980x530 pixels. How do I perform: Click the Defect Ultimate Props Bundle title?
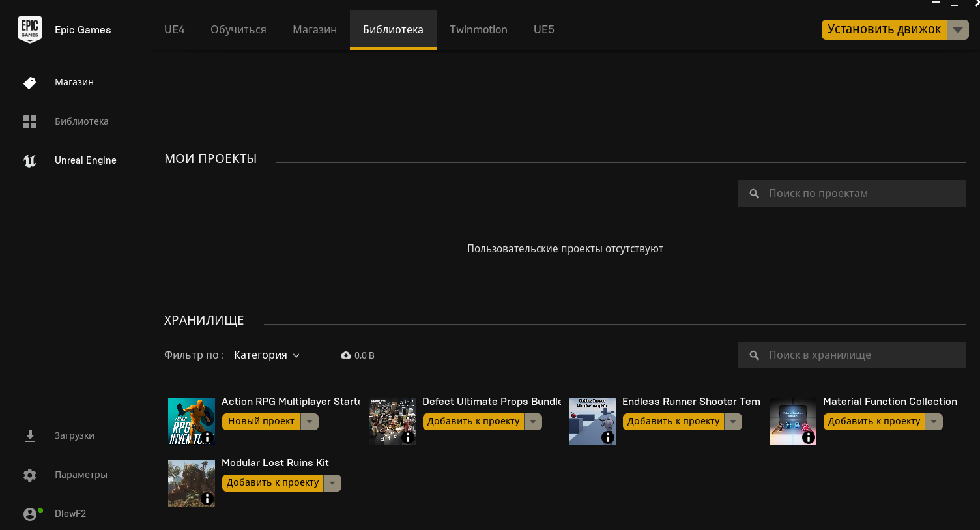coord(492,402)
